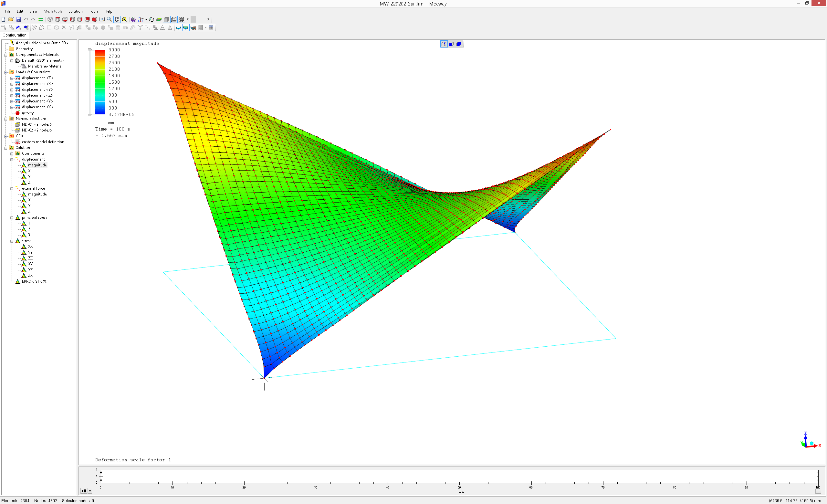
Task: Collapse the CCX tree node
Action: (x=6, y=136)
